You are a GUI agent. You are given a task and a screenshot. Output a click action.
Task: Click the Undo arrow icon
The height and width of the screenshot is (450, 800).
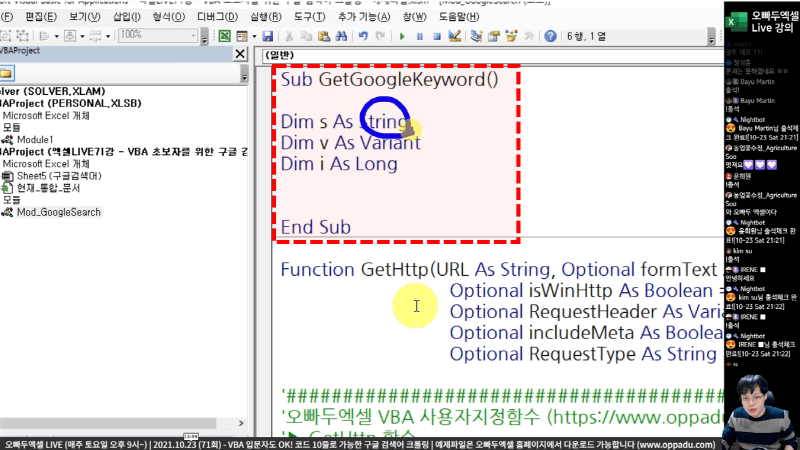(363, 35)
